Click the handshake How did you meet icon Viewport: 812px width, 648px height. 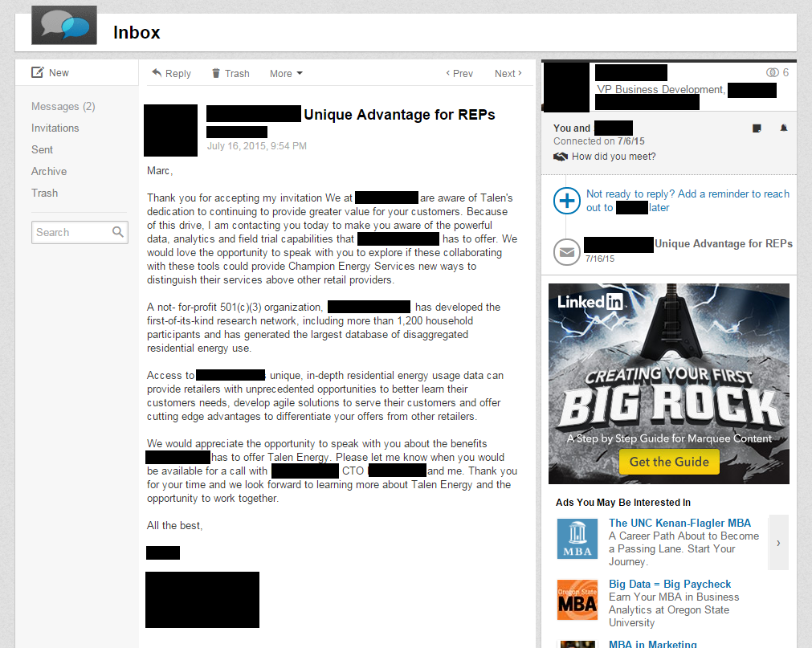point(561,157)
